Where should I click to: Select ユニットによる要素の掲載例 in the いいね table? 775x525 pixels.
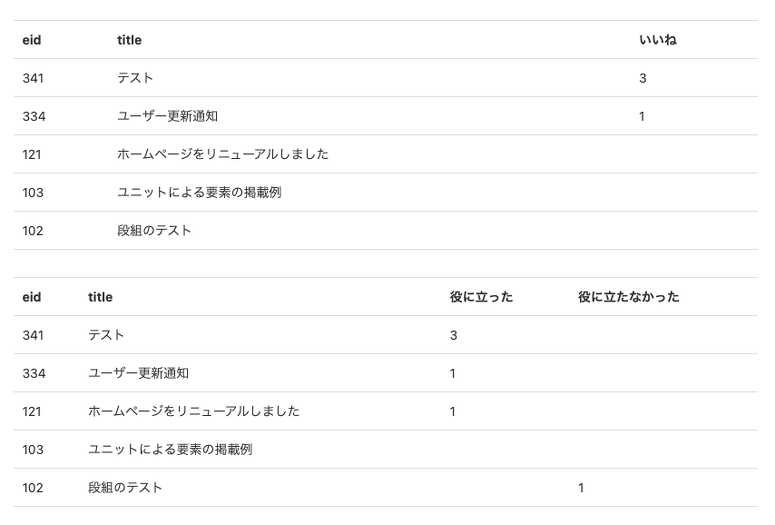[199, 192]
